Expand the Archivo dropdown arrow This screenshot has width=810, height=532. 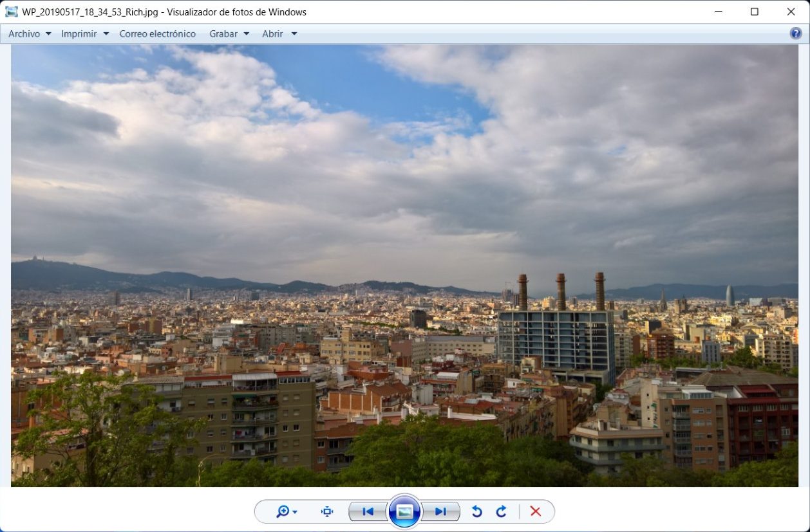(x=48, y=34)
